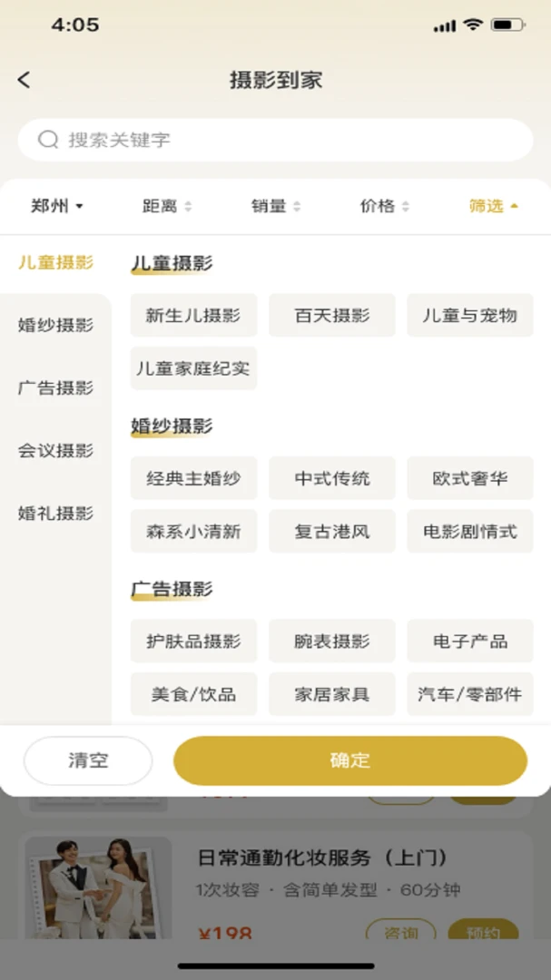Screen dimensions: 551x980
Task: Click the sales sort arrows icon
Action: point(297,206)
